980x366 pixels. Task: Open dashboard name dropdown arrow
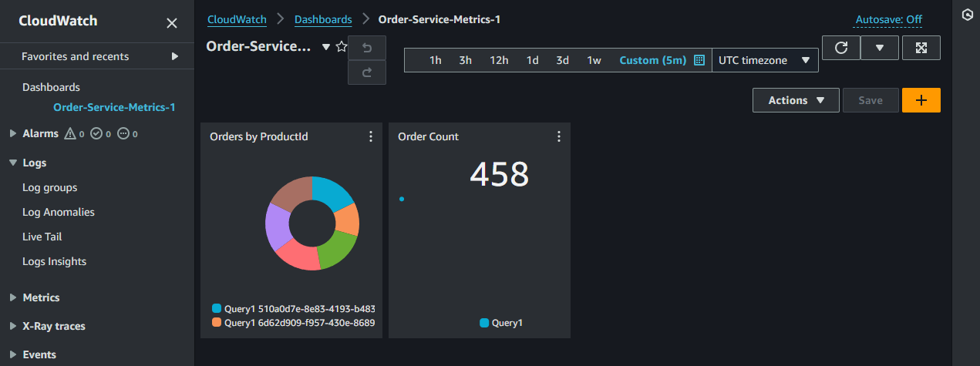tap(326, 47)
